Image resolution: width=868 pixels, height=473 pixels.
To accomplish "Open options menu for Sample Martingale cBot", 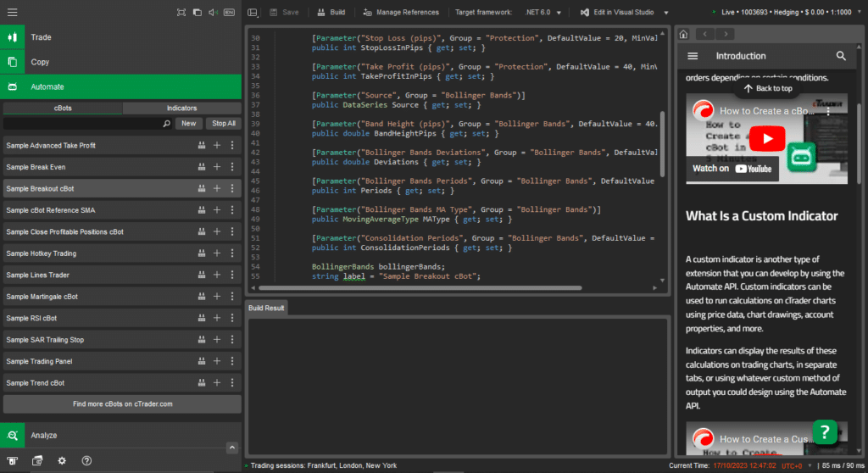I will click(232, 297).
